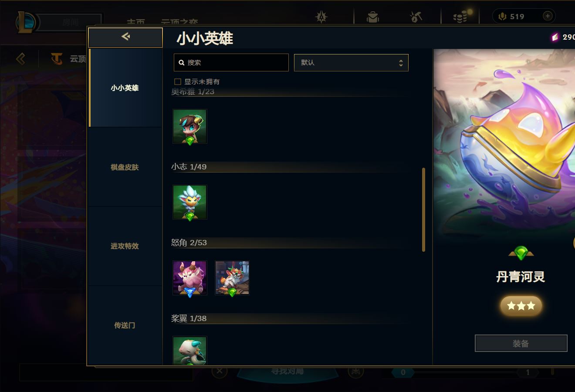
Task: Click the TFT back chevron under the logo
Action: (20, 58)
